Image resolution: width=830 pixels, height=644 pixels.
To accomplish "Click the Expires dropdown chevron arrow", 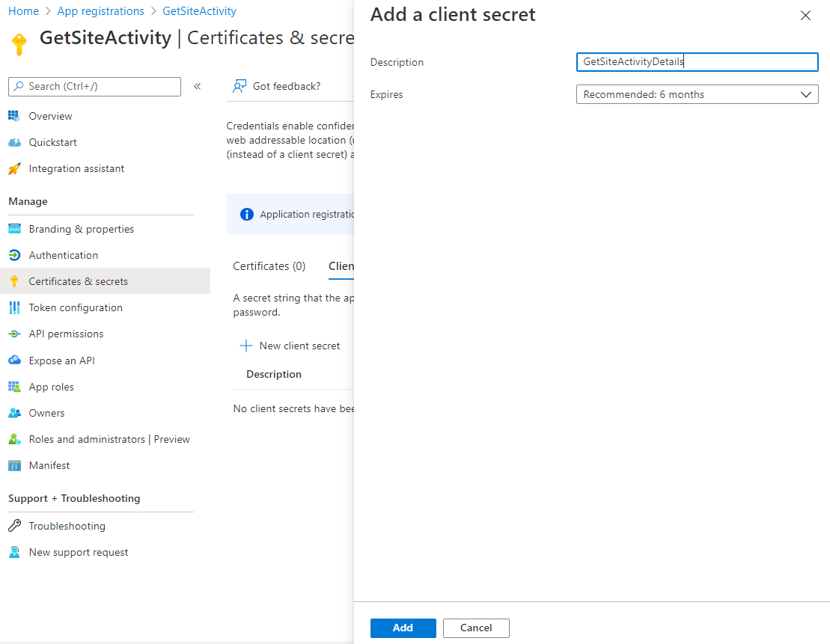I will pos(805,95).
